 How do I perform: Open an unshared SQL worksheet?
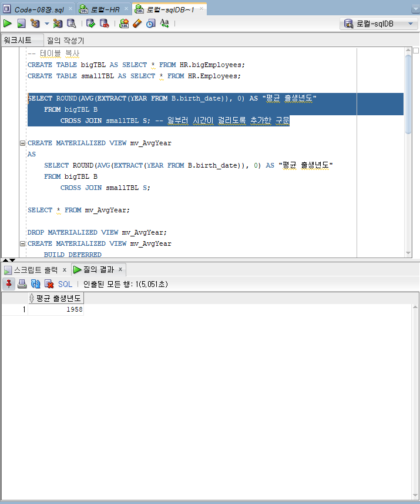[124, 23]
